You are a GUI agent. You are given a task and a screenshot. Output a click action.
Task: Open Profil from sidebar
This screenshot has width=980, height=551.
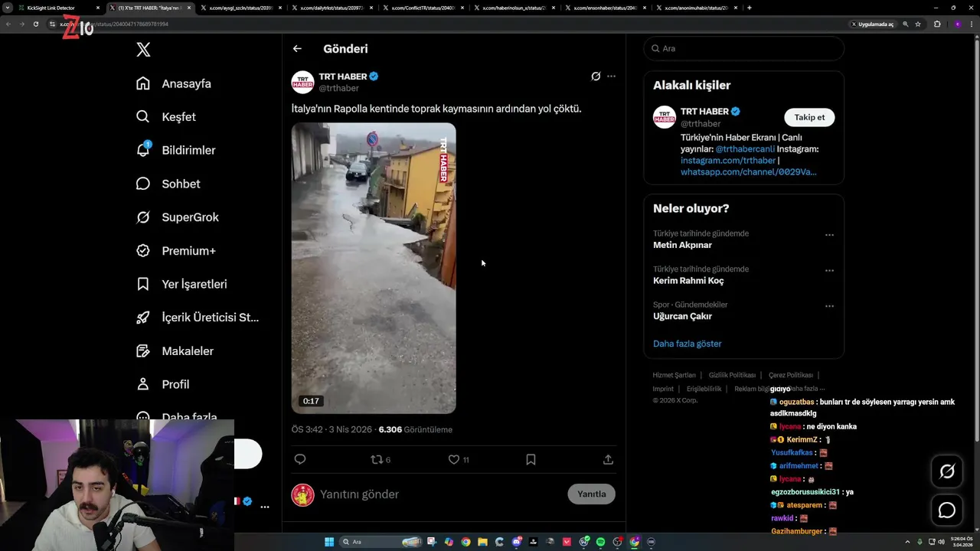(x=162, y=384)
